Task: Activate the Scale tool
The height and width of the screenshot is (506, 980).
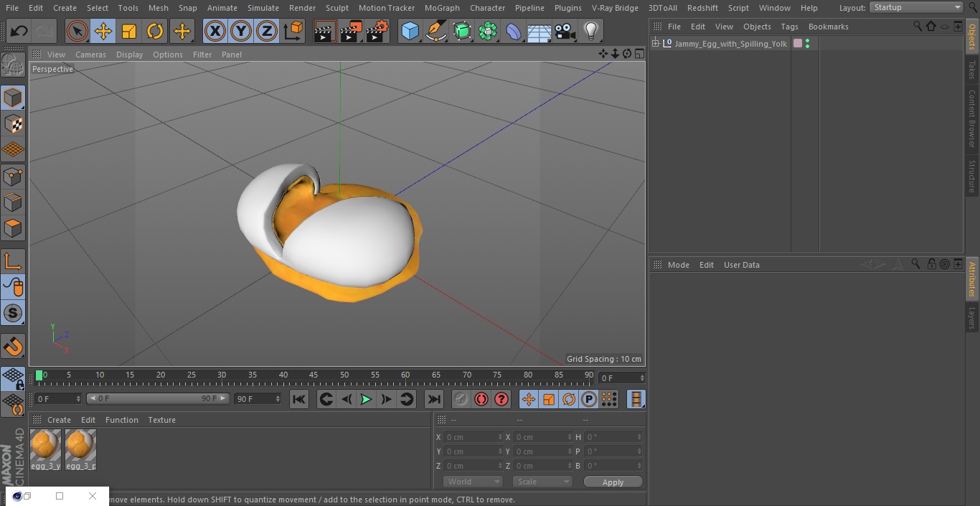Action: [129, 31]
